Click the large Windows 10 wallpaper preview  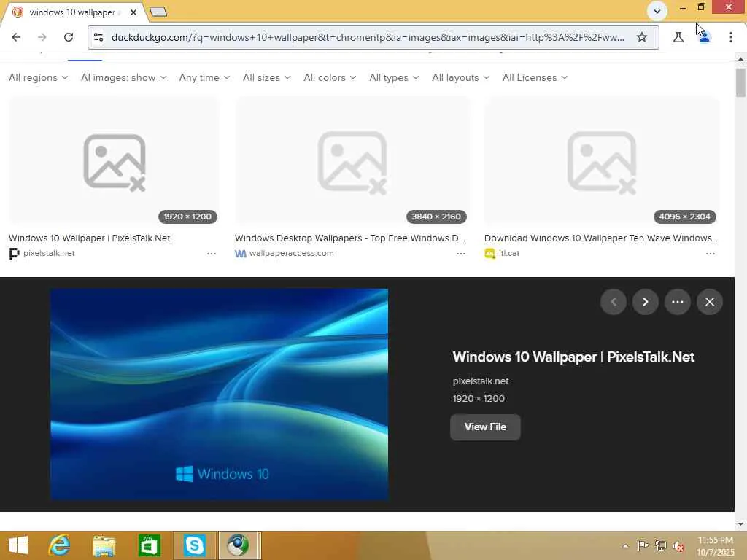pyautogui.click(x=219, y=394)
